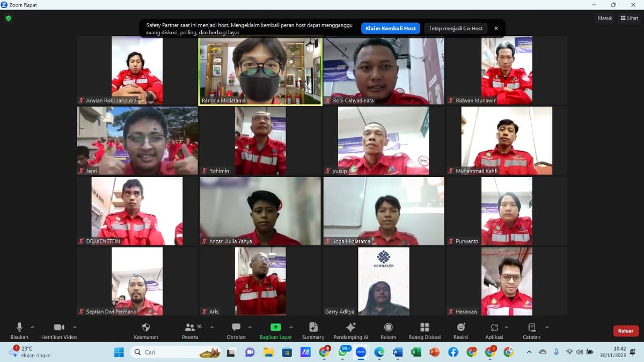Image resolution: width=644 pixels, height=362 pixels.
Task: Open PowerPoint from the taskbar
Action: [x=434, y=352]
